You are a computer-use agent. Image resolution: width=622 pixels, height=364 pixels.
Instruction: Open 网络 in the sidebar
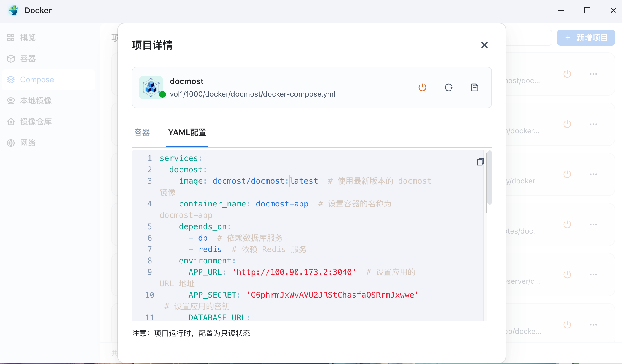[x=48, y=143]
